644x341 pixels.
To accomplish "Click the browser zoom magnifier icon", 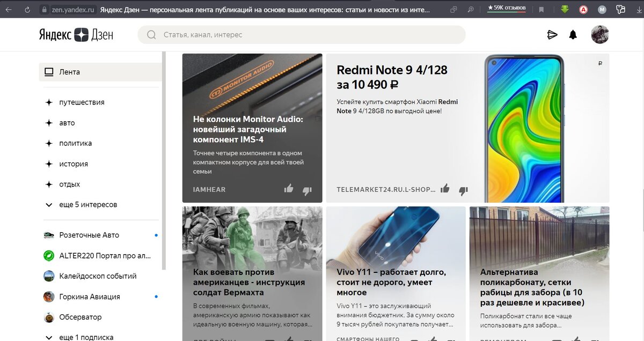I will 471,9.
